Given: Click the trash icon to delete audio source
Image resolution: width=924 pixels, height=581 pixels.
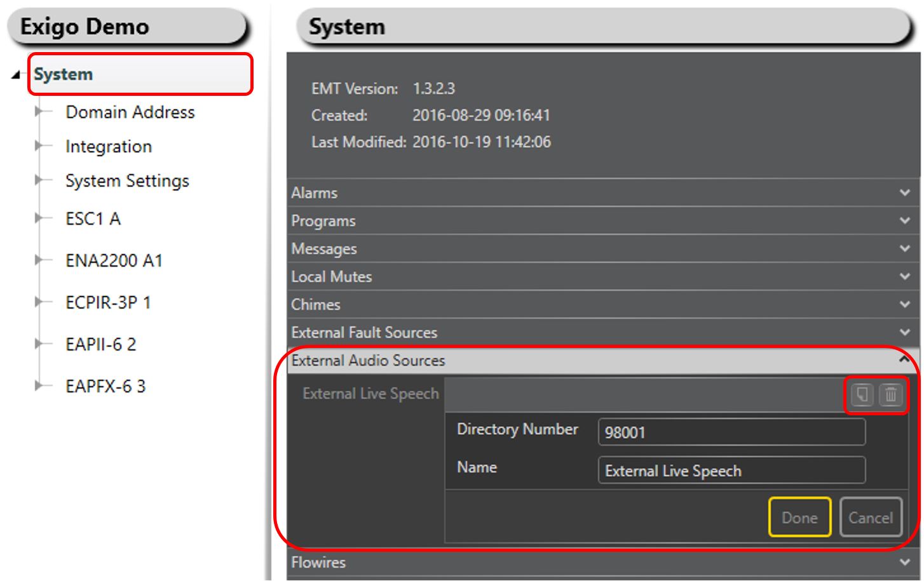Looking at the screenshot, I should pyautogui.click(x=891, y=394).
